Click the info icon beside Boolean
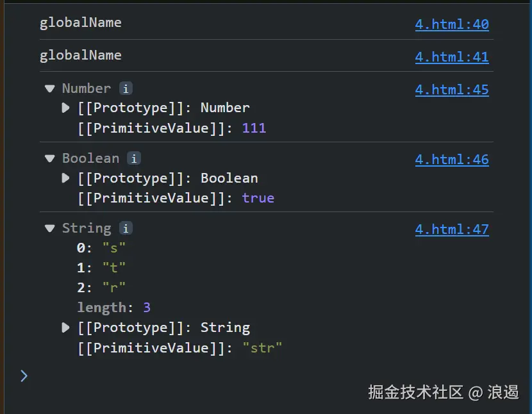This screenshot has height=414, width=532. click(x=133, y=158)
